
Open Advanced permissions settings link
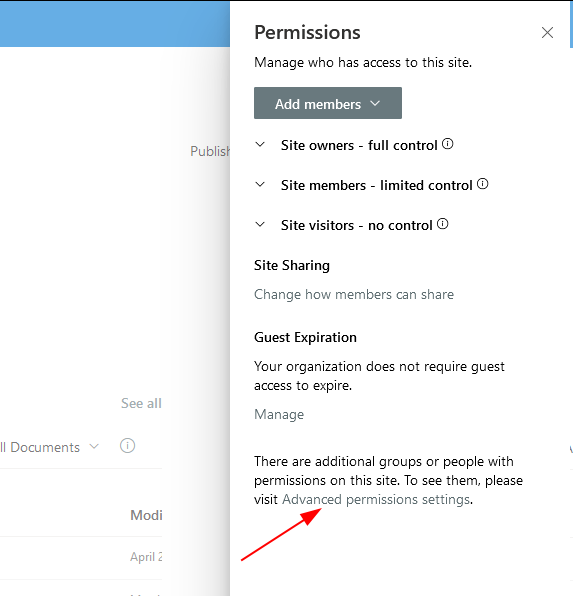376,499
